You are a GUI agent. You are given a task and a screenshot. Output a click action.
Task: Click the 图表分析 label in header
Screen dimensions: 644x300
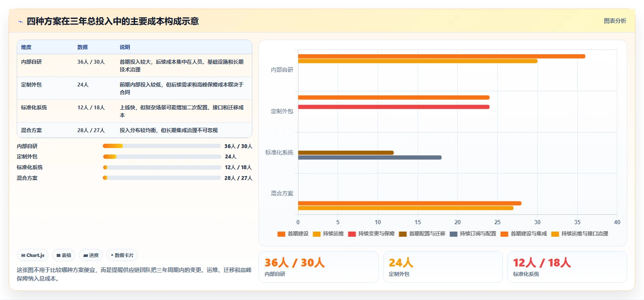615,21
